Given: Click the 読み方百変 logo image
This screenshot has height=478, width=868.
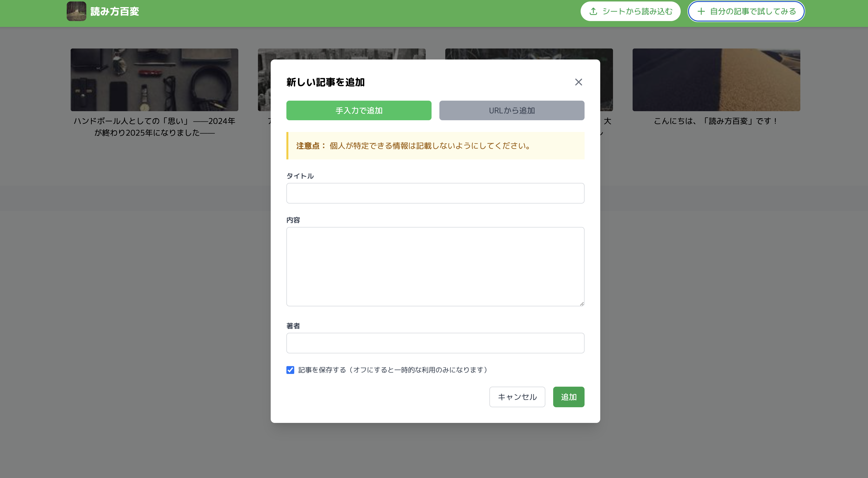Looking at the screenshot, I should coord(76,11).
